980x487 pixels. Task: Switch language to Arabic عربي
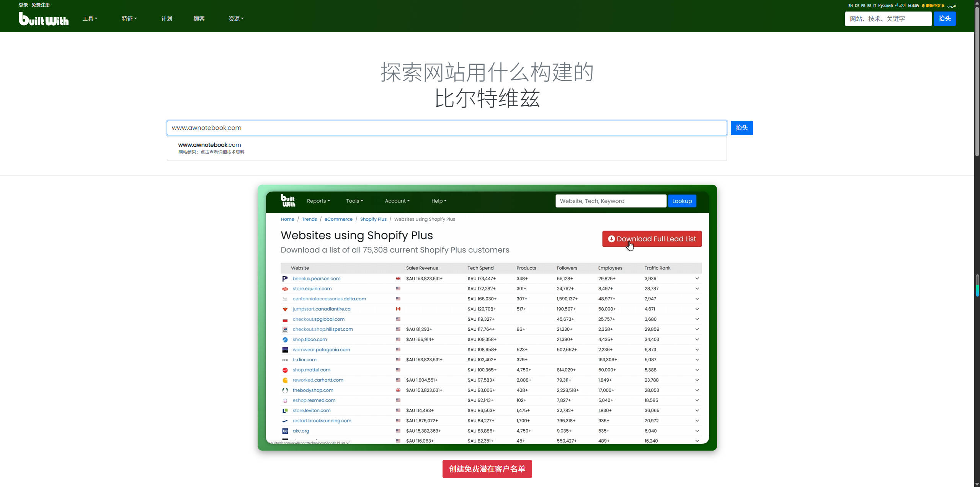pos(951,6)
